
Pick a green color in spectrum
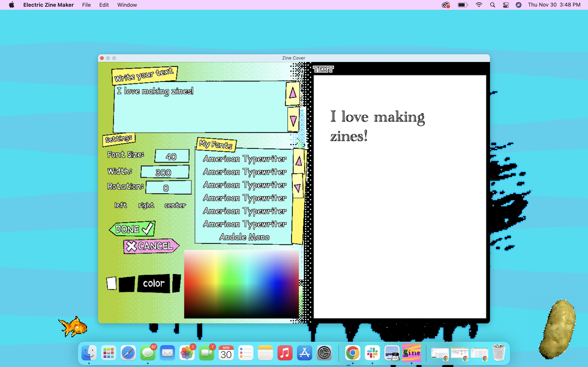click(230, 282)
